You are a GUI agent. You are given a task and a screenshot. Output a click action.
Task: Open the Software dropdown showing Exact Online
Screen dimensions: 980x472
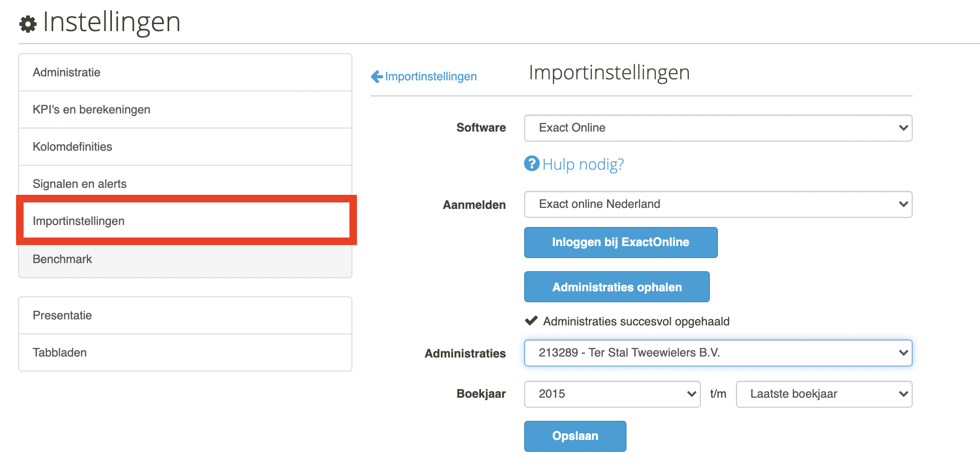(x=718, y=128)
